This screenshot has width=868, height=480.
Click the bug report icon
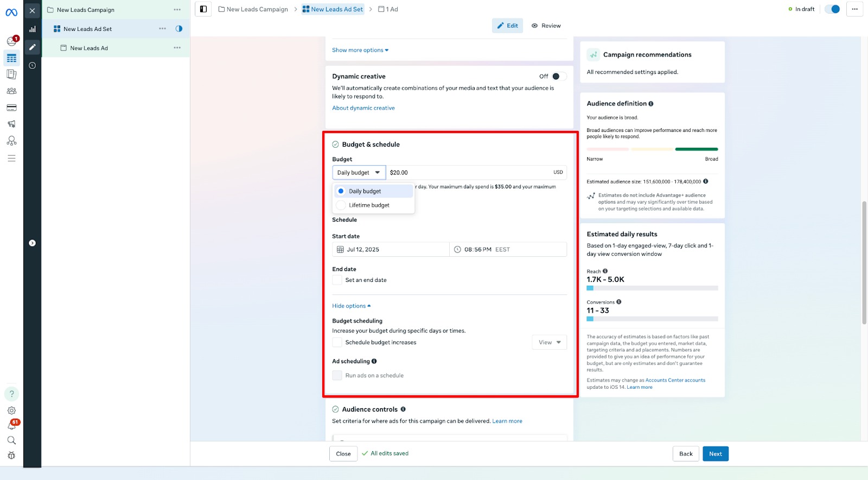[x=11, y=456]
